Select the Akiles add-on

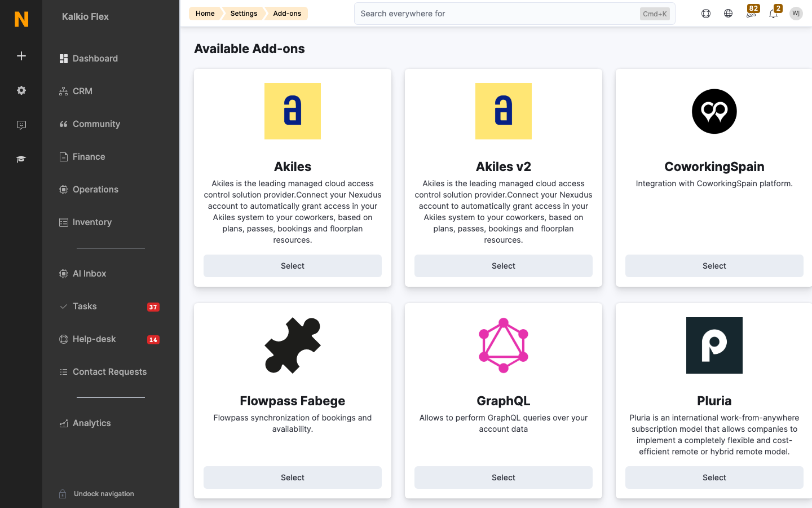(x=293, y=266)
